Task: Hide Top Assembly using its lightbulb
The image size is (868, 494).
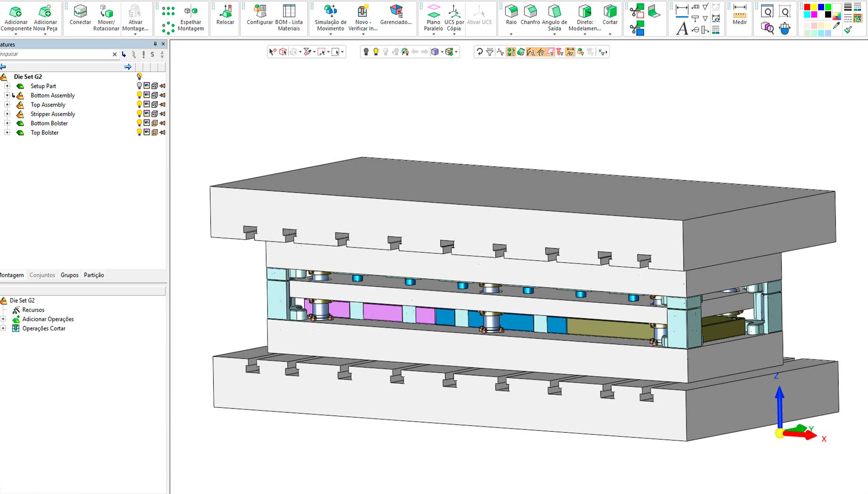Action: tap(139, 105)
